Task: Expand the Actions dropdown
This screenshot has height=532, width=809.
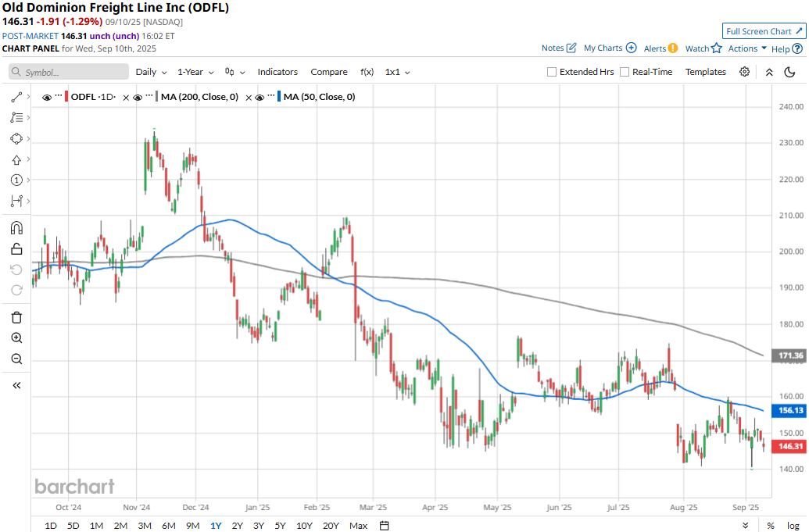Action: pos(747,48)
